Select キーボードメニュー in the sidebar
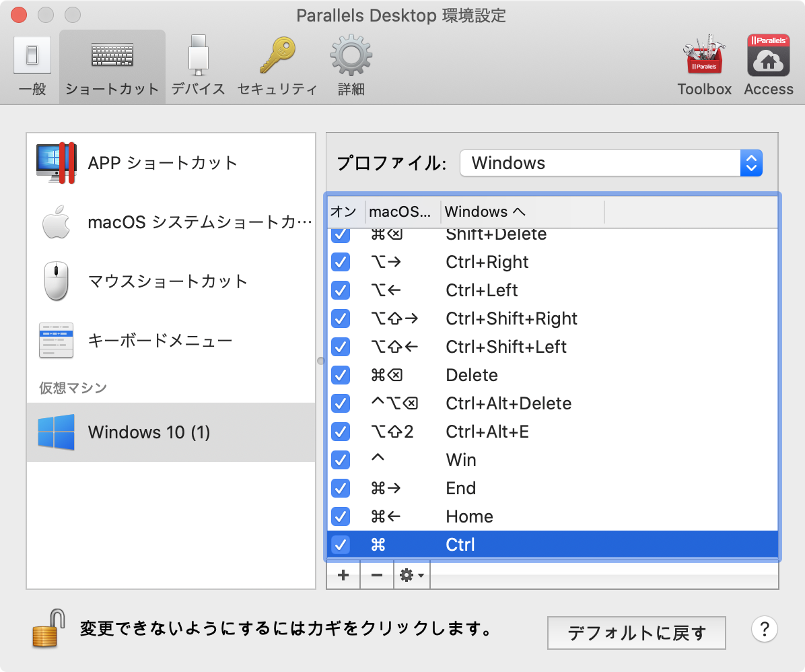This screenshot has width=805, height=672. point(171,340)
